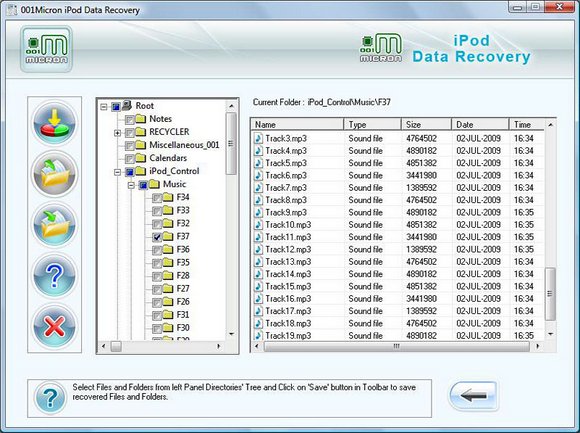Viewport: 580px width, 433px height.
Task: Click scroll down arrow of folder tree
Action: coord(232,334)
